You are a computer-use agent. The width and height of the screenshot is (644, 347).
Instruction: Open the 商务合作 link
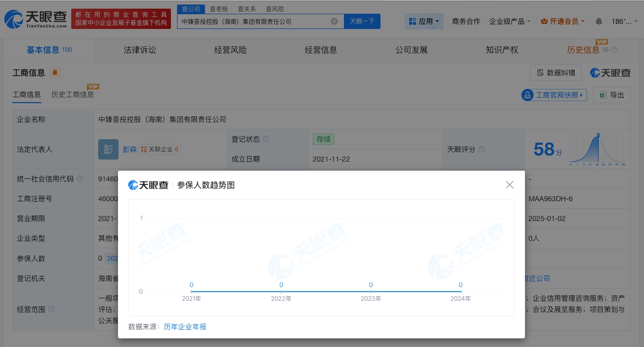466,21
